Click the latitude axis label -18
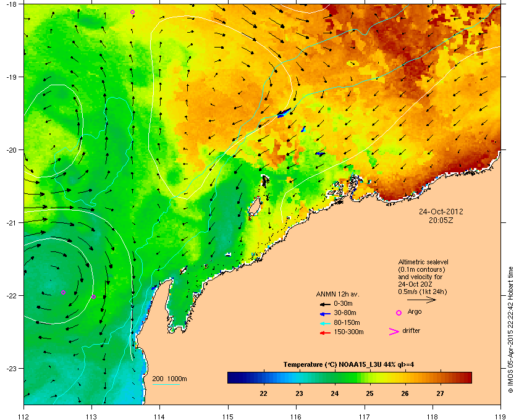The width and height of the screenshot is (519, 420). (x=11, y=4)
